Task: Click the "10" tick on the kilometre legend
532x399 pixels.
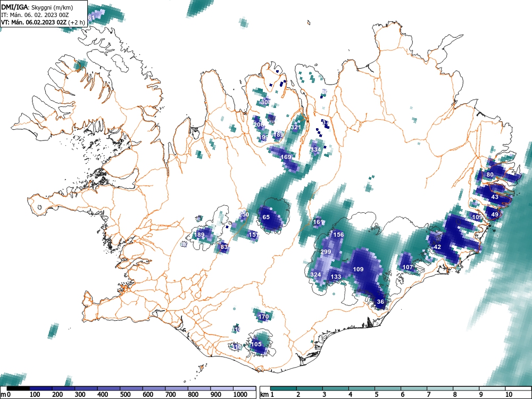Action: tap(509, 394)
